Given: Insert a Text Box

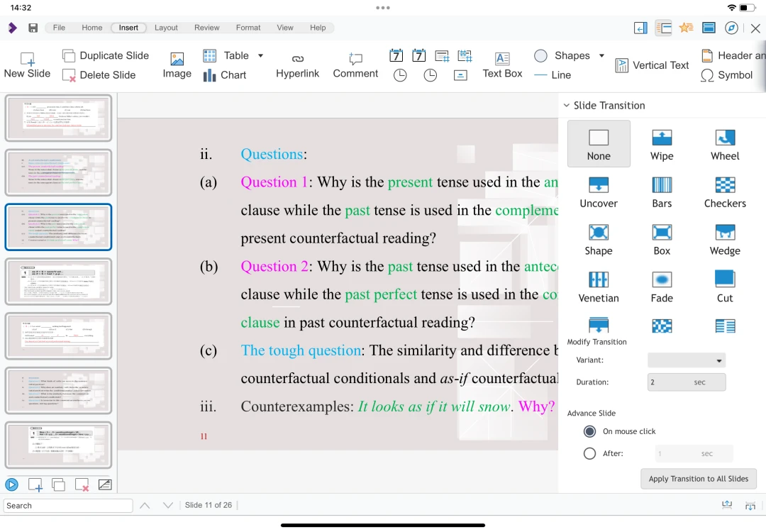Looking at the screenshot, I should coord(502,65).
